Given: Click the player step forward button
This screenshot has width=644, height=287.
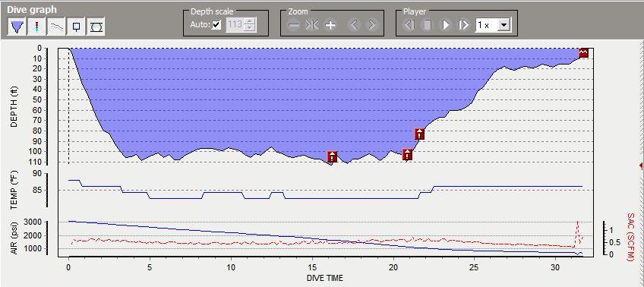Looking at the screenshot, I should click(x=464, y=25).
